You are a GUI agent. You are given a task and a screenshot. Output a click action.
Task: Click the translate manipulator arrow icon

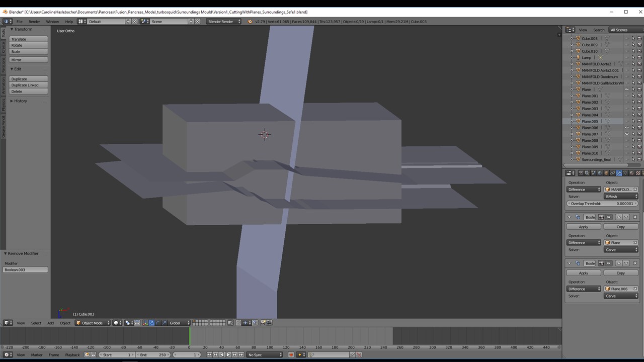[151, 323]
